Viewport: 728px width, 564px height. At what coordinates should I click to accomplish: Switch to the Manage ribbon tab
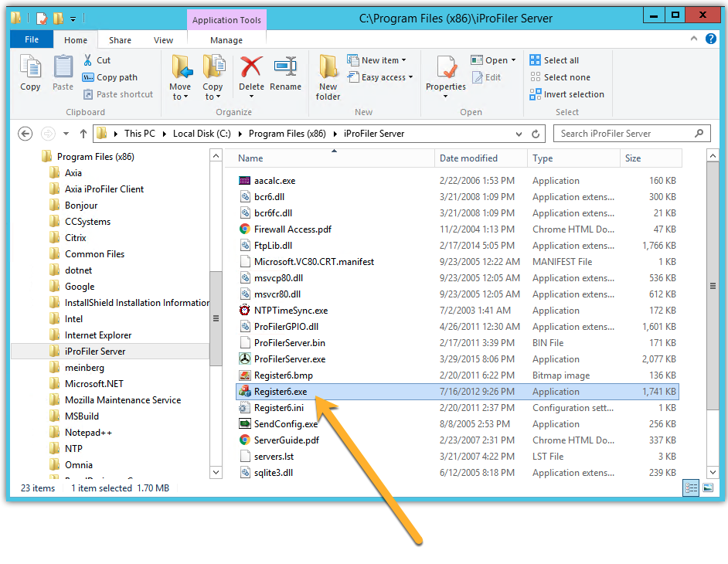(x=226, y=40)
